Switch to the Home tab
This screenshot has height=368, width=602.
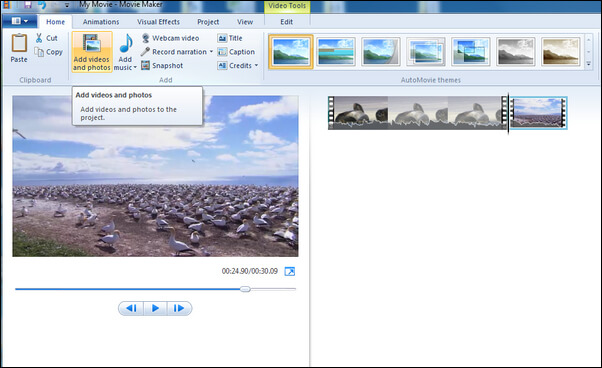(55, 22)
